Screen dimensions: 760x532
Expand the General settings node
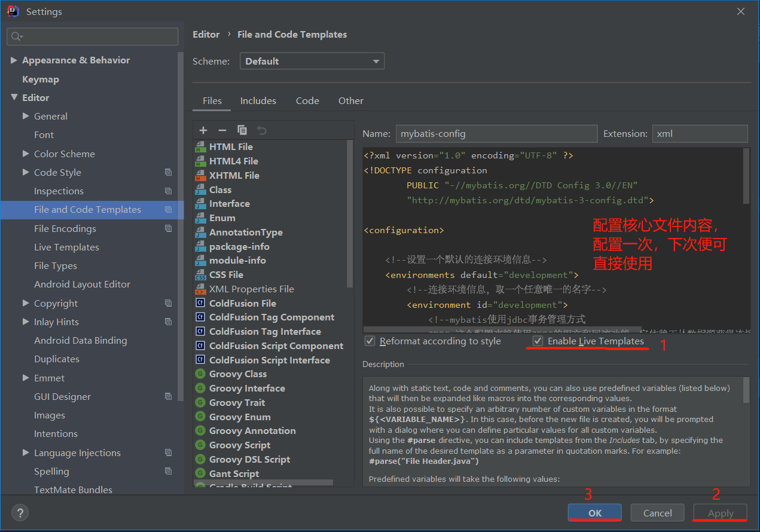point(26,117)
